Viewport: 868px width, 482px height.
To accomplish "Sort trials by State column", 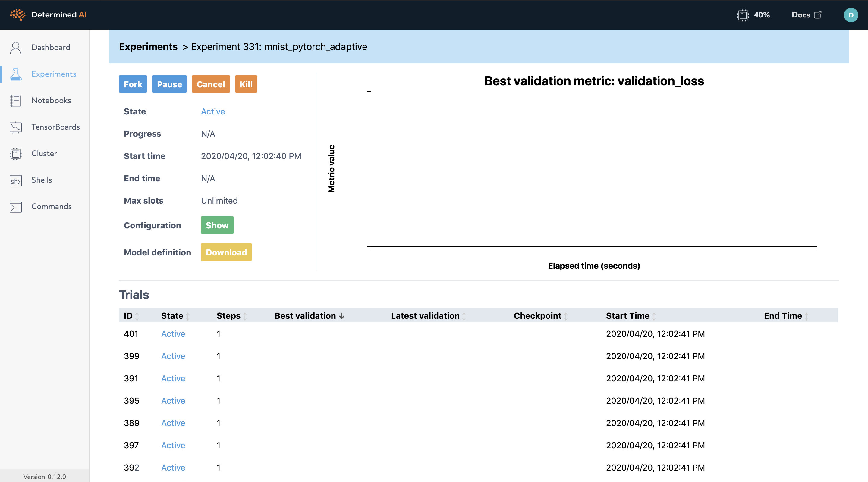I will coord(175,316).
